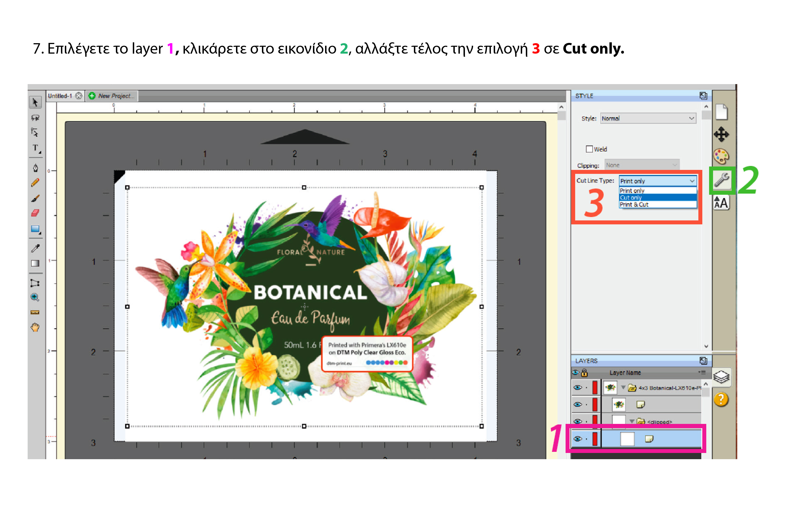Enable the Weld checkbox

pyautogui.click(x=589, y=149)
